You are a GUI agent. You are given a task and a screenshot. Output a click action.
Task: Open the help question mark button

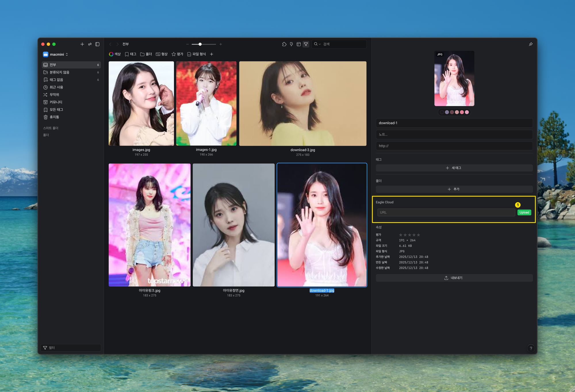531,348
